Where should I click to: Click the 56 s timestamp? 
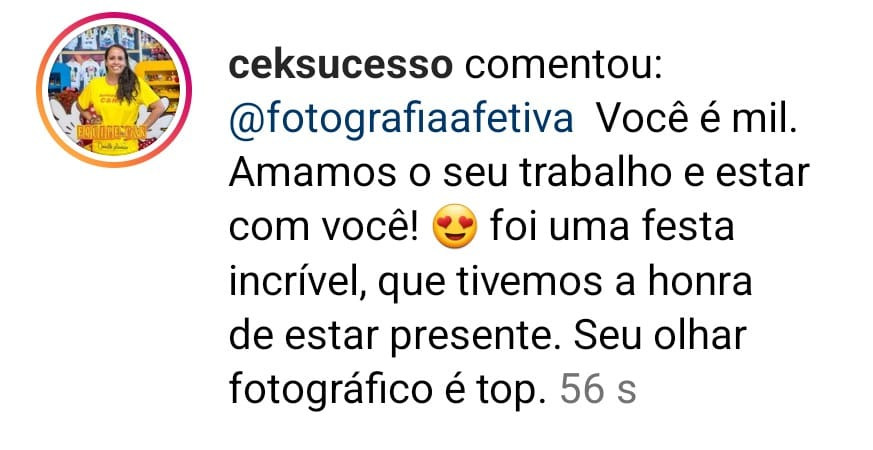(x=598, y=388)
